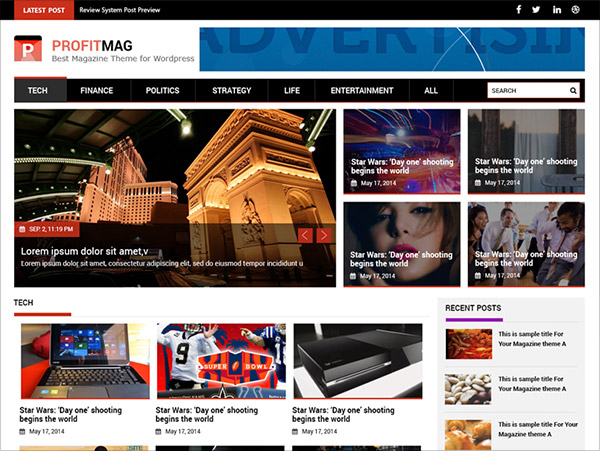The height and width of the screenshot is (451, 600).
Task: Open the laptop article thumbnail
Action: [85, 361]
